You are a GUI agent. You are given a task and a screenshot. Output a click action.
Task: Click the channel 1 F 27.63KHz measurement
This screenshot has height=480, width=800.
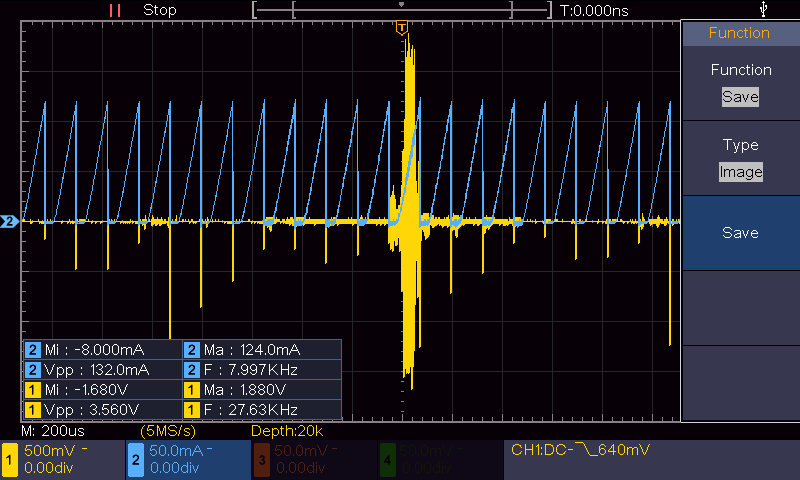point(262,410)
